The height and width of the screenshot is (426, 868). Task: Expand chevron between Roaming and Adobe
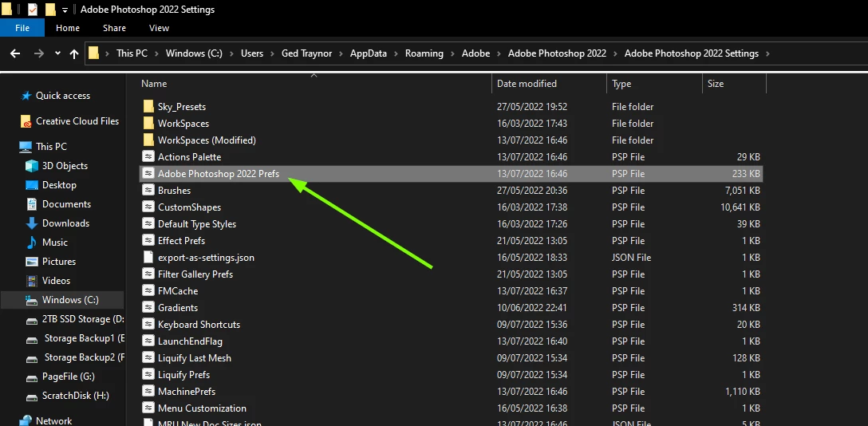452,53
